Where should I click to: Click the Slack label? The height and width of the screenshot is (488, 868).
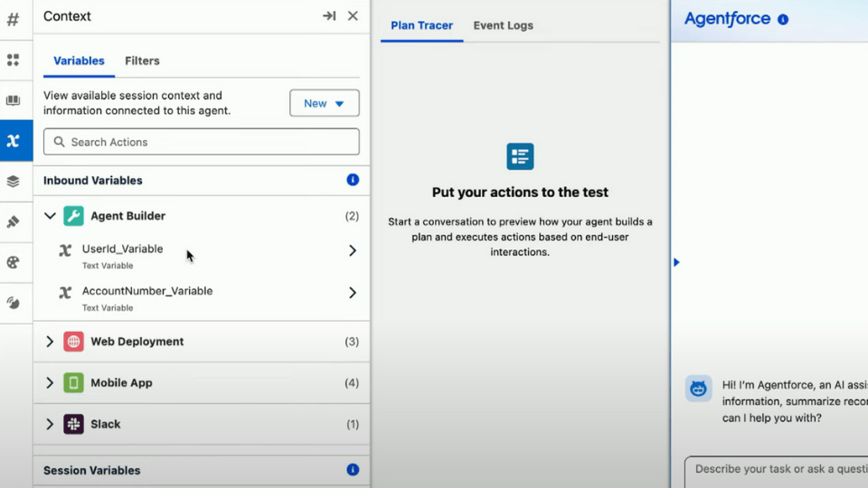[x=105, y=425]
